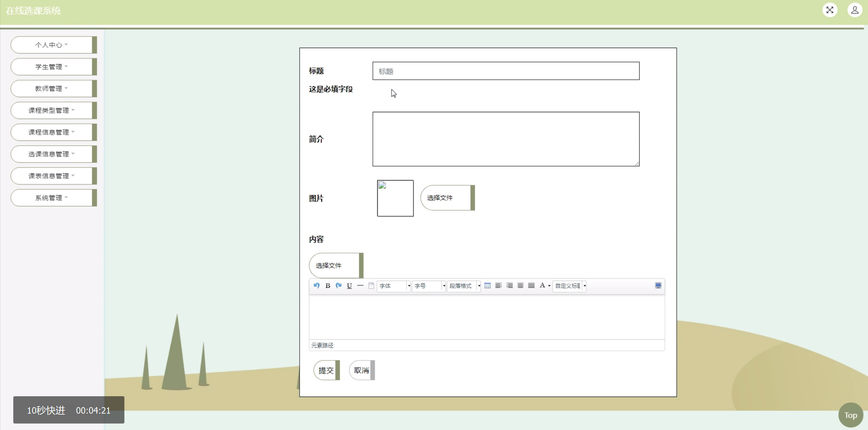Click the undo icon in editor toolbar
Screen dimensions: 868x430
click(x=317, y=286)
